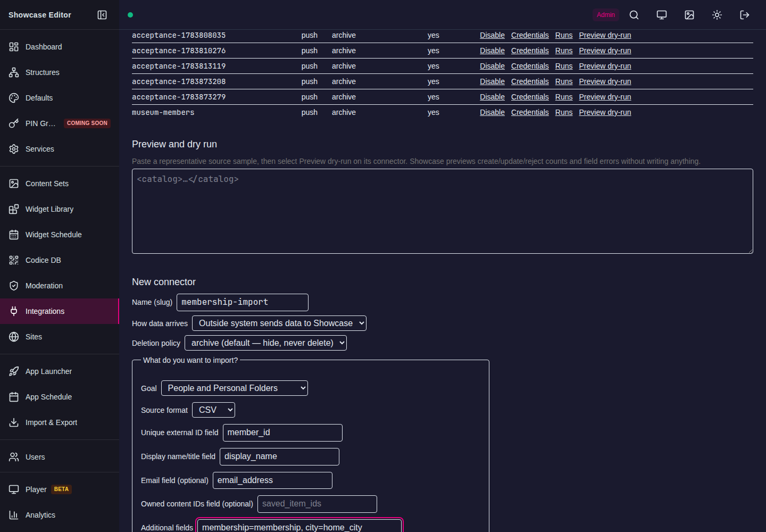
Task: Click the Moderation shield icon
Action: tap(14, 286)
